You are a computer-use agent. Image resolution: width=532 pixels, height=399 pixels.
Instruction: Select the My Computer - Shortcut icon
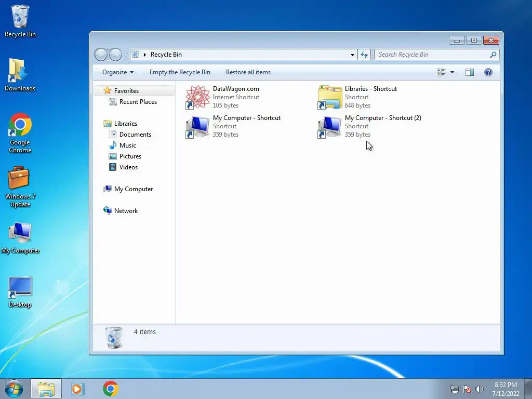(x=198, y=127)
